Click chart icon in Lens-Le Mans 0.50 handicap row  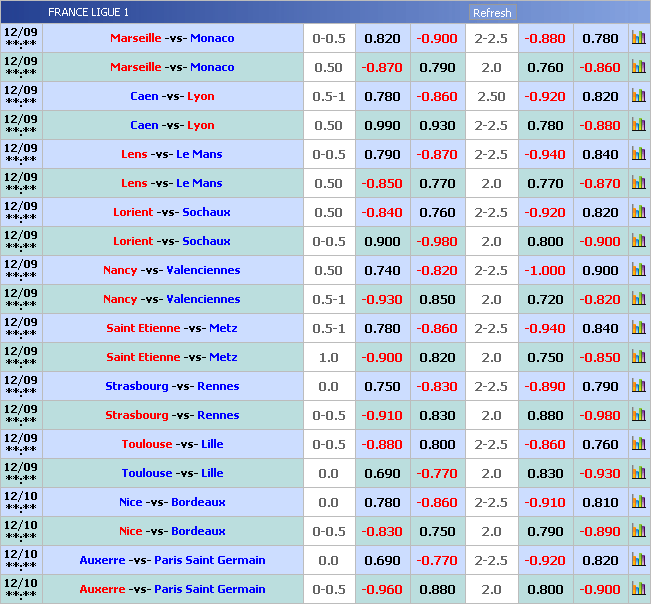638,183
